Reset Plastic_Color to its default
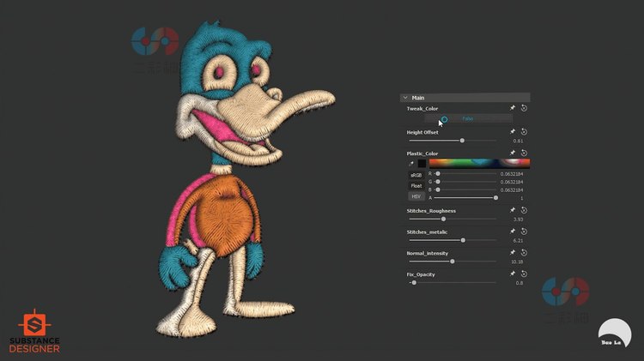Image resolution: width=644 pixels, height=361 pixels. [x=524, y=153]
